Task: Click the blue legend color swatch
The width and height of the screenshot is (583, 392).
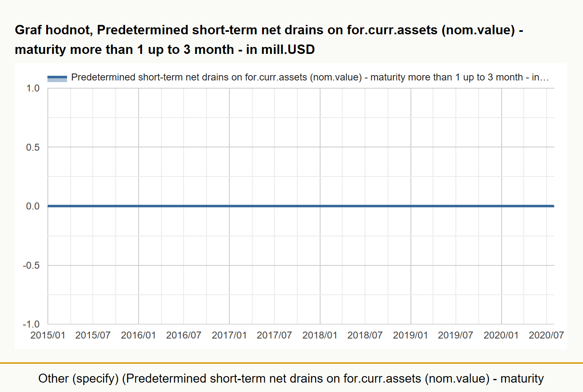Action: 57,78
